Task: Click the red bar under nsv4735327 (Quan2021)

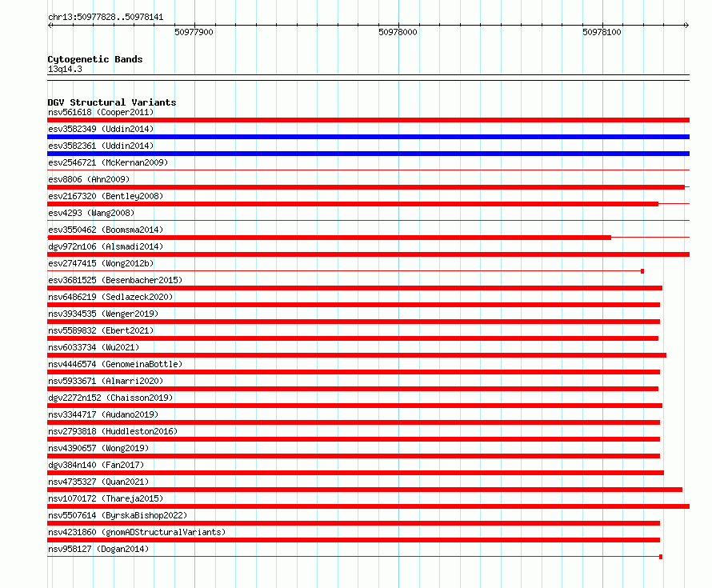Action: click(365, 490)
